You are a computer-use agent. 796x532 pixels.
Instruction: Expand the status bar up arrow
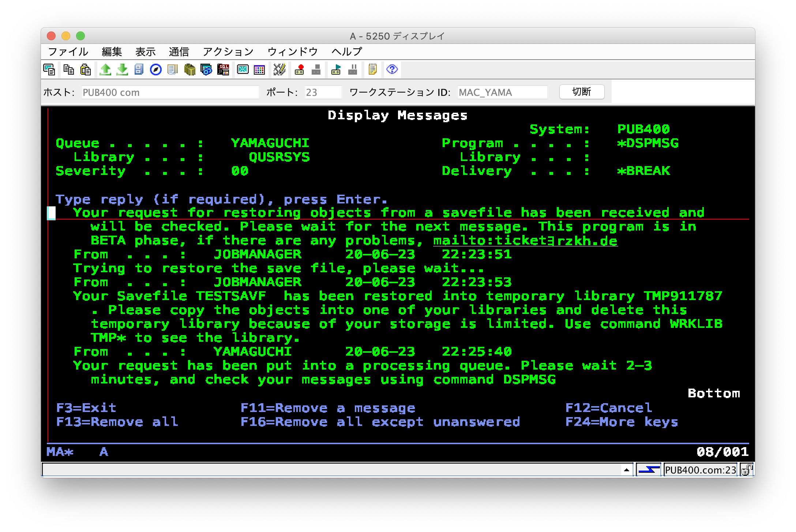click(x=626, y=470)
